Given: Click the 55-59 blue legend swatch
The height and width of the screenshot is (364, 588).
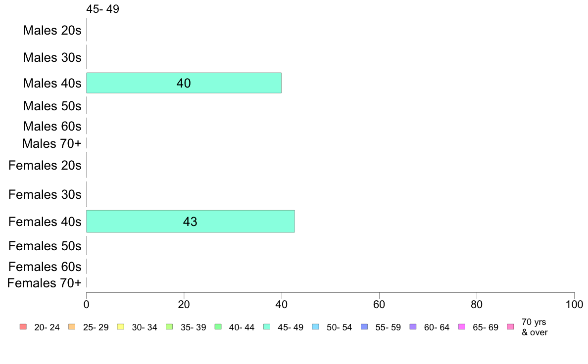Looking at the screenshot, I should (x=364, y=327).
